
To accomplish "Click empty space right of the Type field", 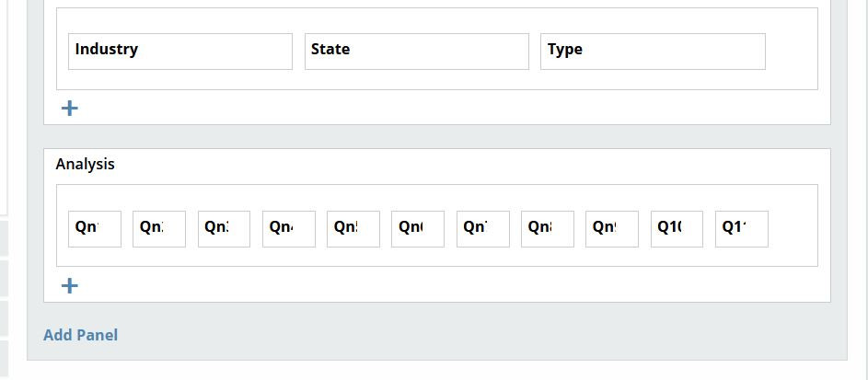I will click(x=791, y=52).
